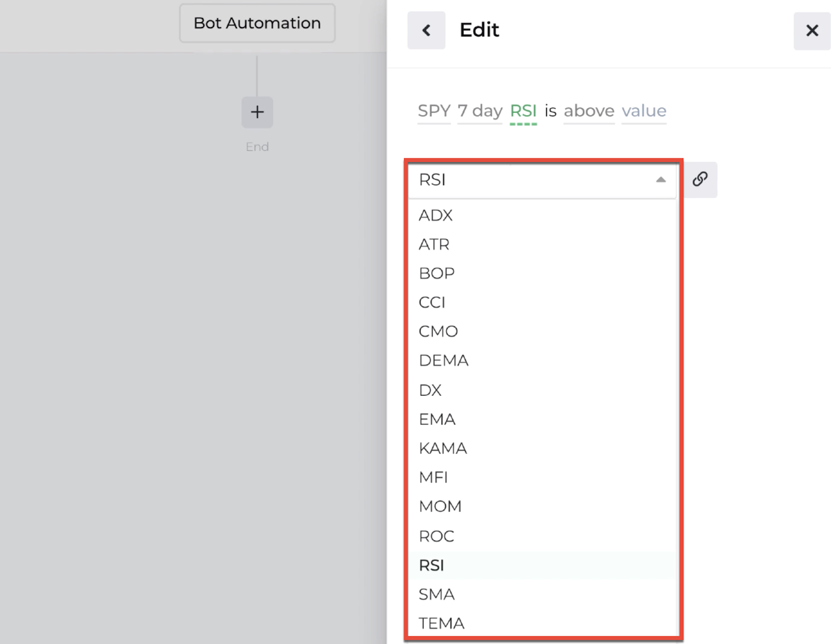The height and width of the screenshot is (644, 831).
Task: Select MOM from the list
Action: point(543,506)
